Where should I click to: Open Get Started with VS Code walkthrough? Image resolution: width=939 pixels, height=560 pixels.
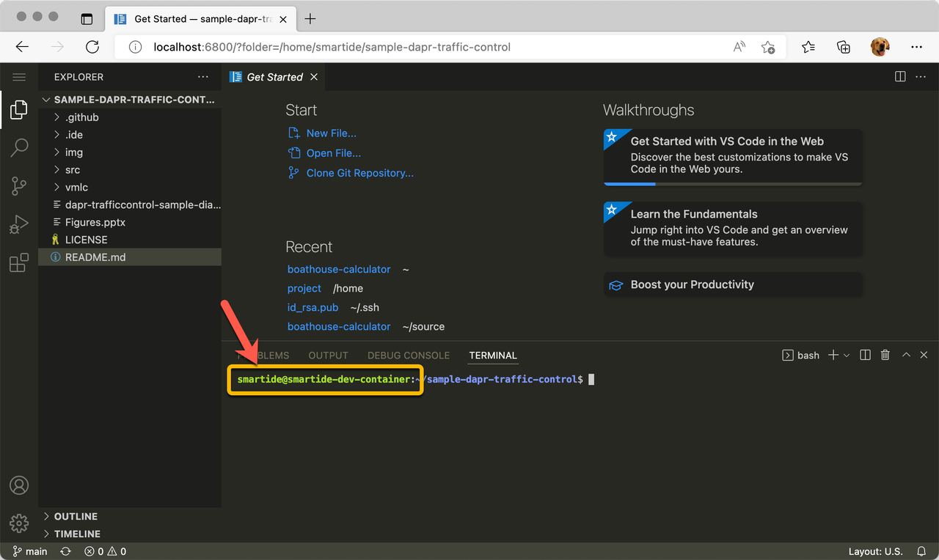[733, 157]
